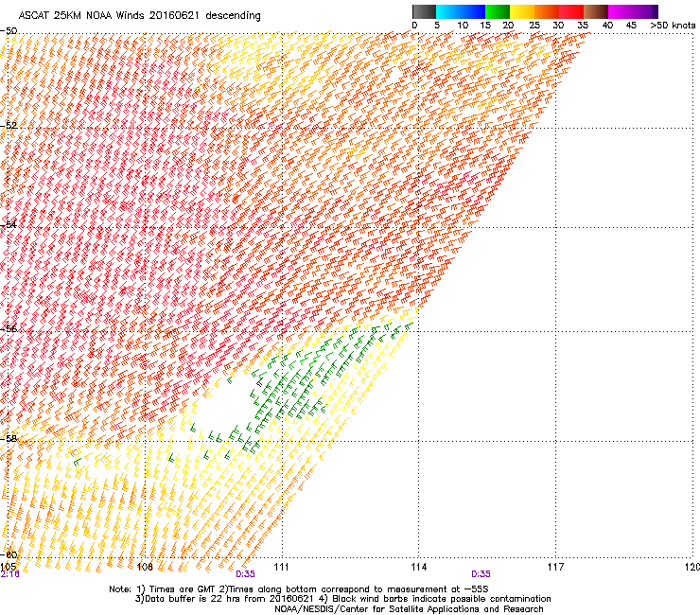The width and height of the screenshot is (700, 615).
Task: Click the note line 'Times are GMT'
Action: point(181,589)
